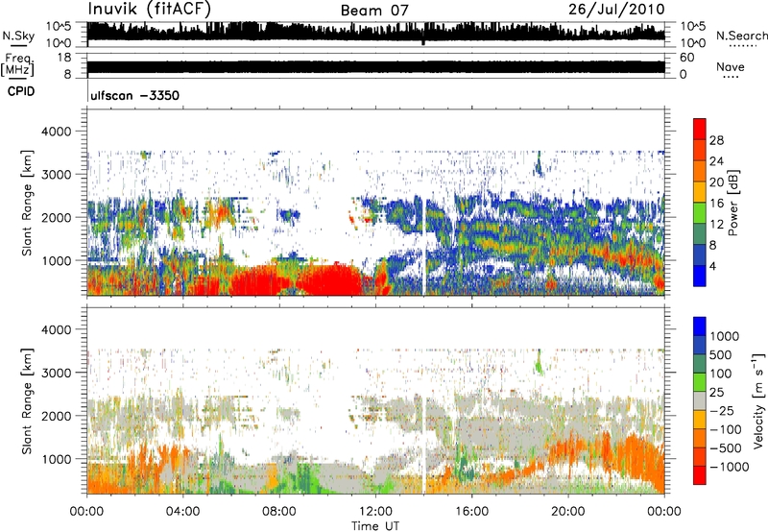768x532 pixels.
Task: Click the 'Freq. [MHz]' label
Action: coord(17,64)
